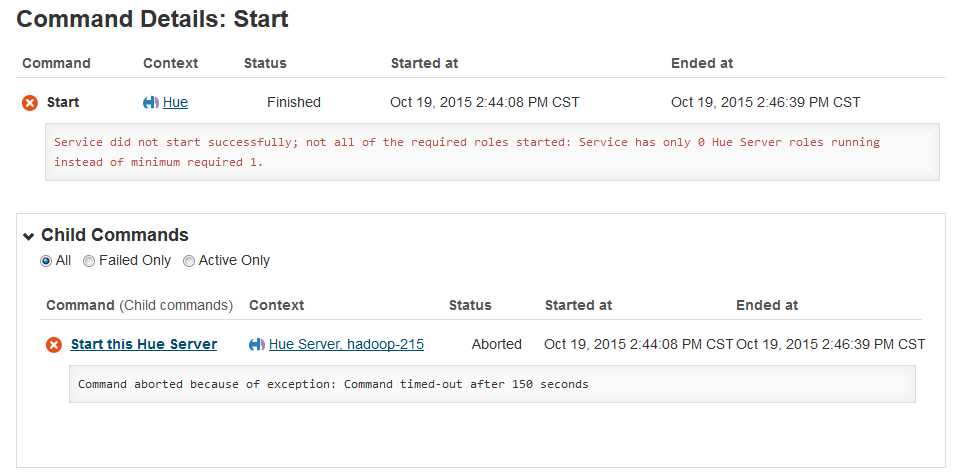Image resolution: width=958 pixels, height=476 pixels.
Task: Select the All radio button
Action: tap(46, 261)
